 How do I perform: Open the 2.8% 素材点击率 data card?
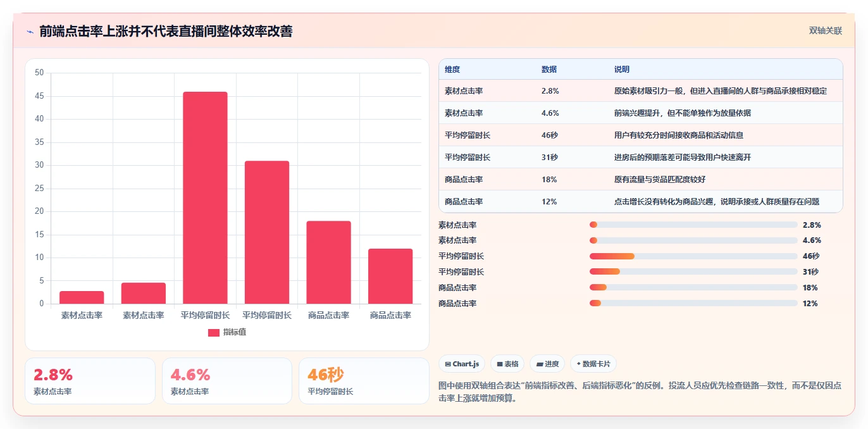(x=90, y=381)
